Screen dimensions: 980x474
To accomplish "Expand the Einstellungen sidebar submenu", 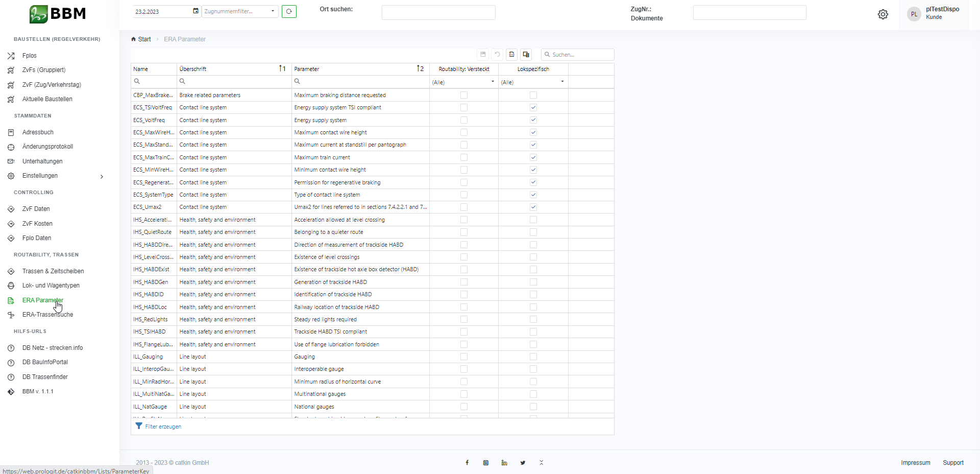I will [x=102, y=176].
